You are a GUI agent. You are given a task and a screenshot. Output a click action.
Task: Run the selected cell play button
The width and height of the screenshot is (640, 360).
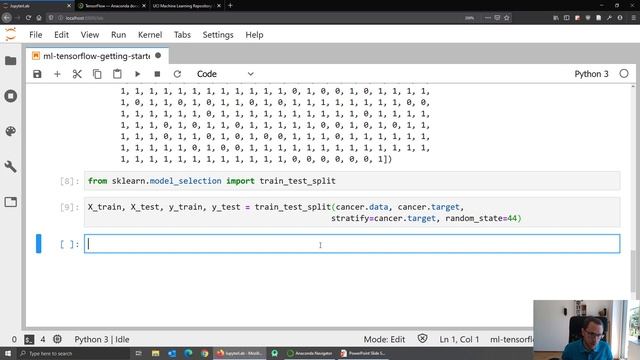point(137,74)
